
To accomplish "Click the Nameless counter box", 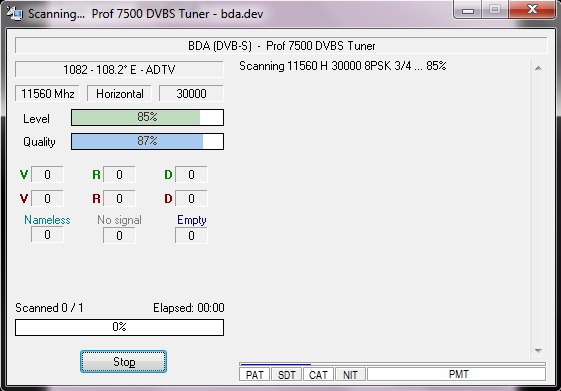I will pos(47,235).
